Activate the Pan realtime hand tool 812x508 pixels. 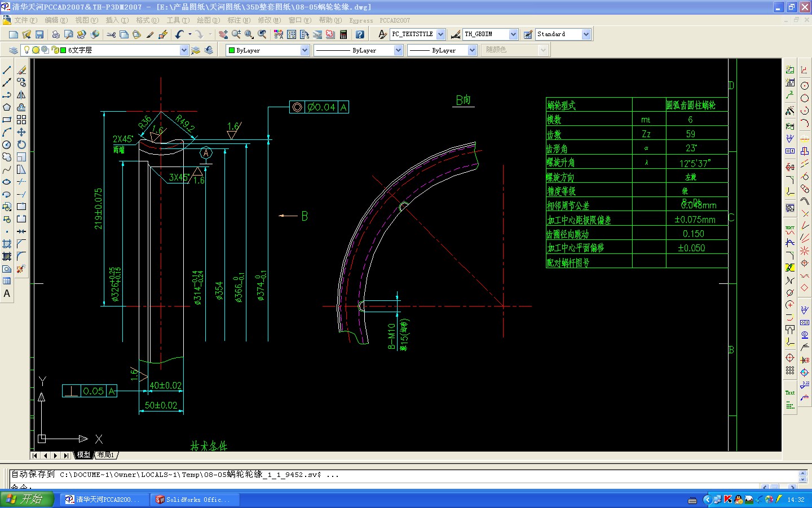pos(223,34)
